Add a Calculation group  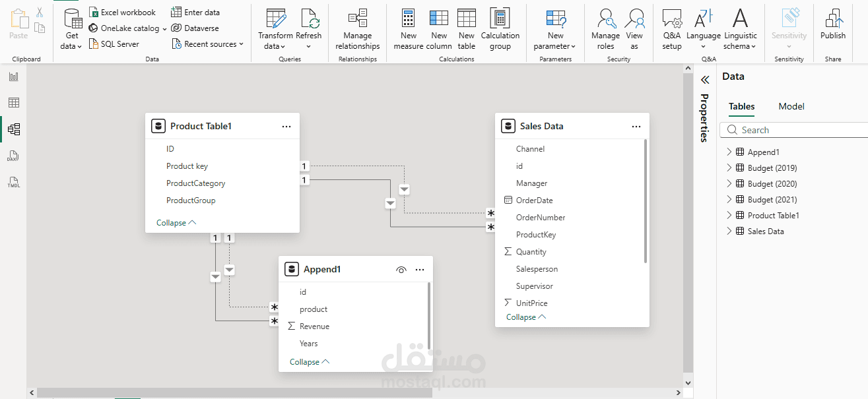tap(500, 30)
